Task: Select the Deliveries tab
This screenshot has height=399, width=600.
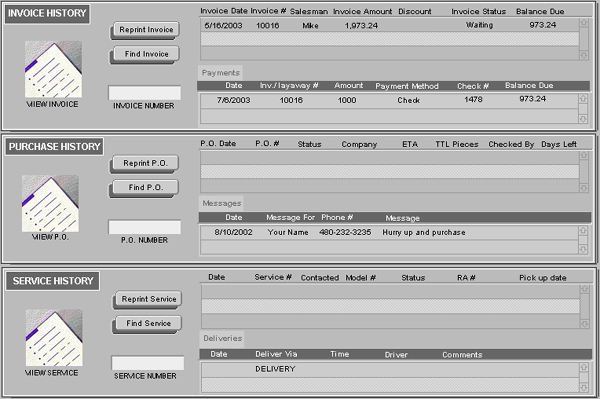Action: click(222, 338)
